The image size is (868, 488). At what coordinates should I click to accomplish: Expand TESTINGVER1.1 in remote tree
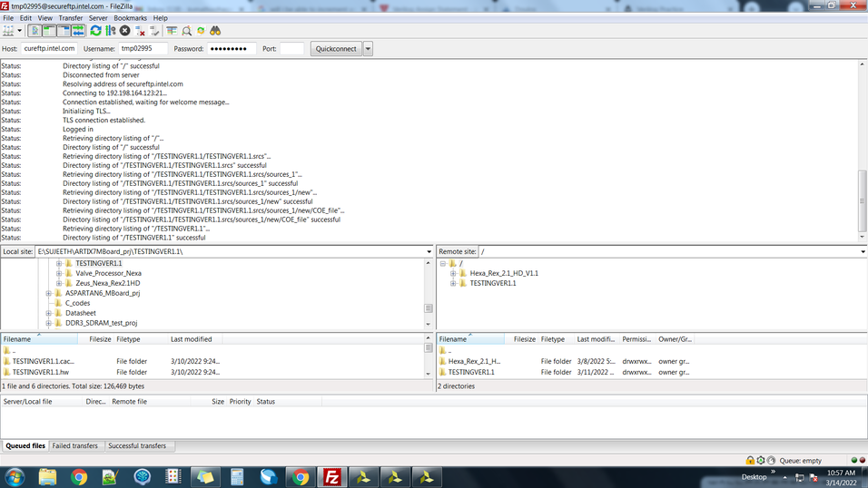tap(453, 283)
